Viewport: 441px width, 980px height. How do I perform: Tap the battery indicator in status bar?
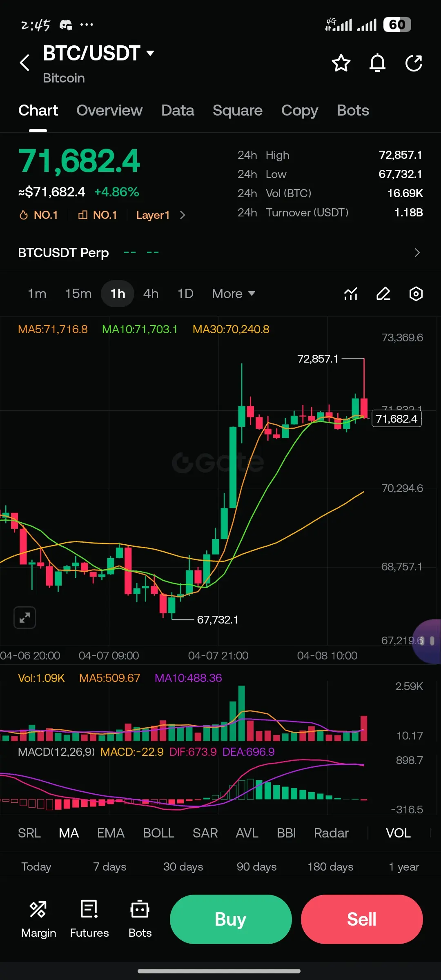[x=397, y=25]
